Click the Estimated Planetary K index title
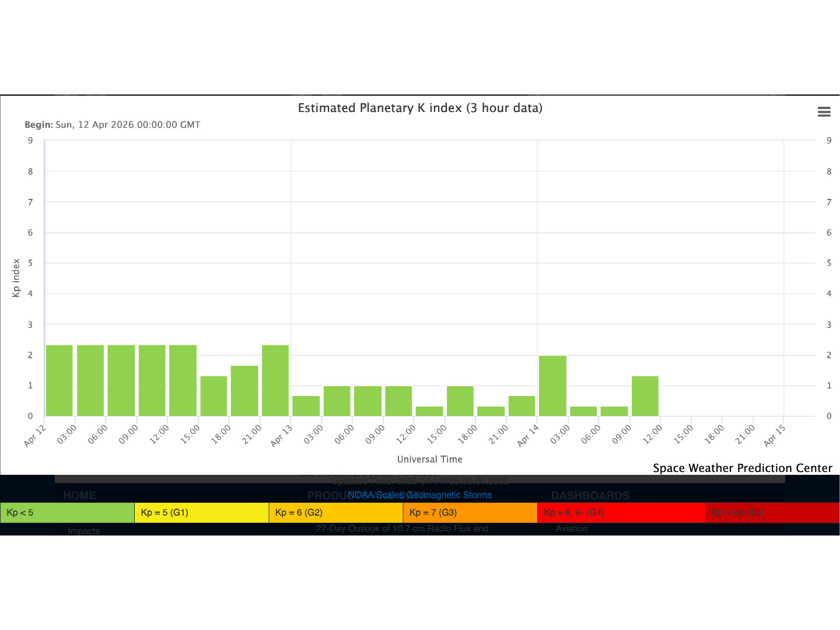This screenshot has height=630, width=840. (x=420, y=108)
